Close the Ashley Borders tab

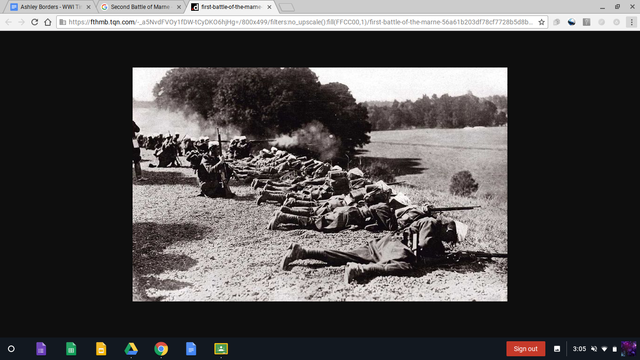[x=89, y=7]
